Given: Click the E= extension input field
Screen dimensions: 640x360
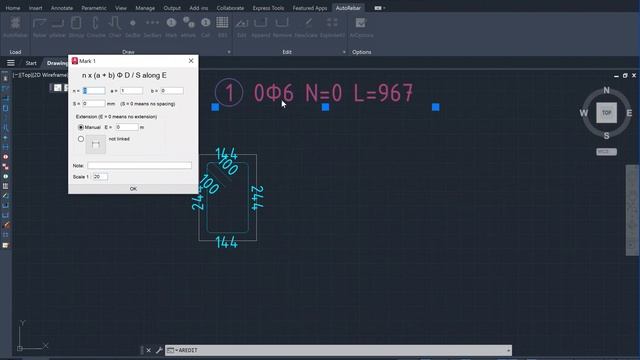Looking at the screenshot, I should tap(127, 127).
